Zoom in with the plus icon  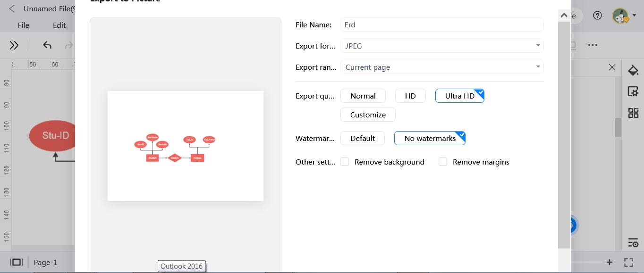[x=610, y=262]
